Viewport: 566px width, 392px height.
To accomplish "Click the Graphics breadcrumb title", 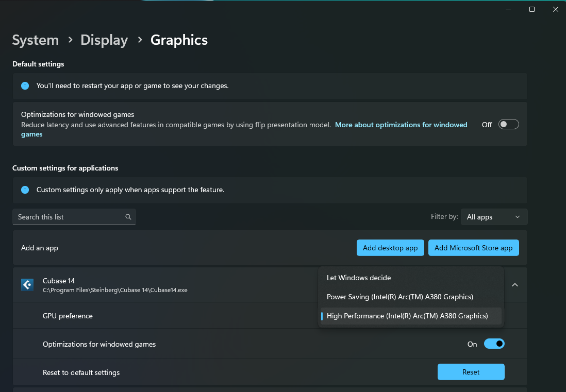I will [179, 40].
